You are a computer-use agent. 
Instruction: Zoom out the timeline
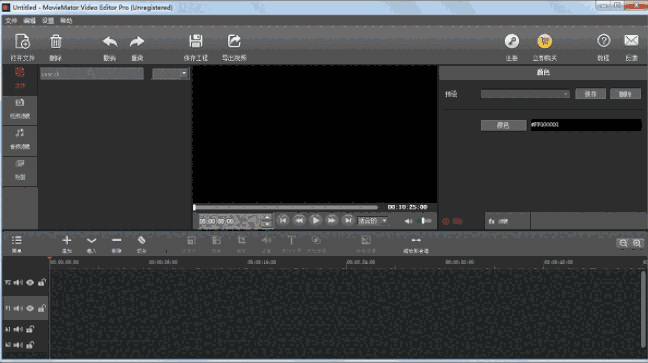[623, 243]
